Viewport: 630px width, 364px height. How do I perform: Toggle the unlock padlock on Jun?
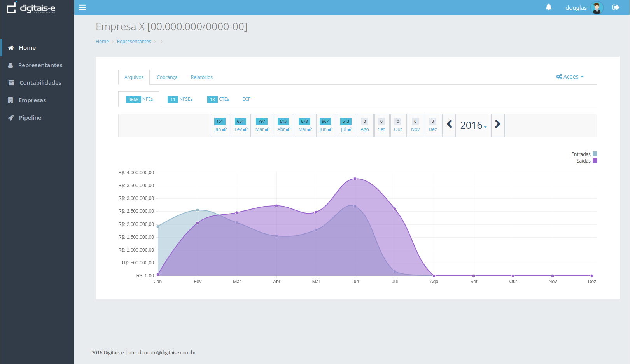point(330,129)
